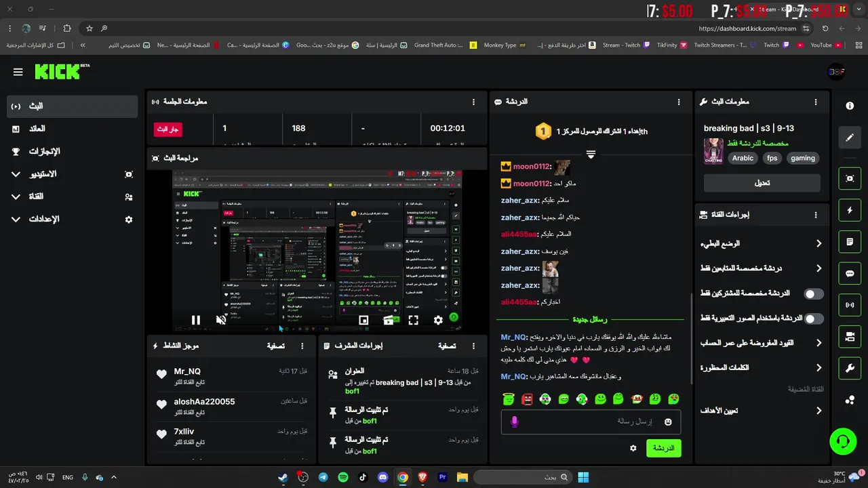868x488 pixels.
Task: Click the three-dots cluster icon in right toolbar
Action: point(850,400)
